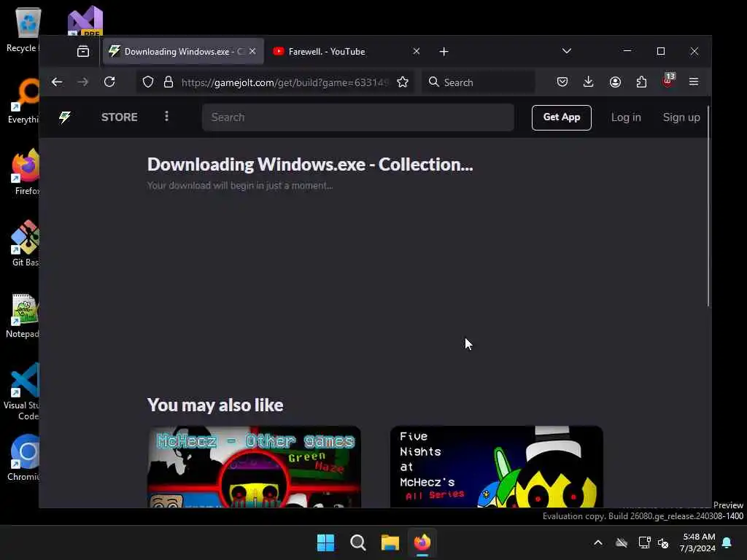Click the network tray icon

coord(644,542)
